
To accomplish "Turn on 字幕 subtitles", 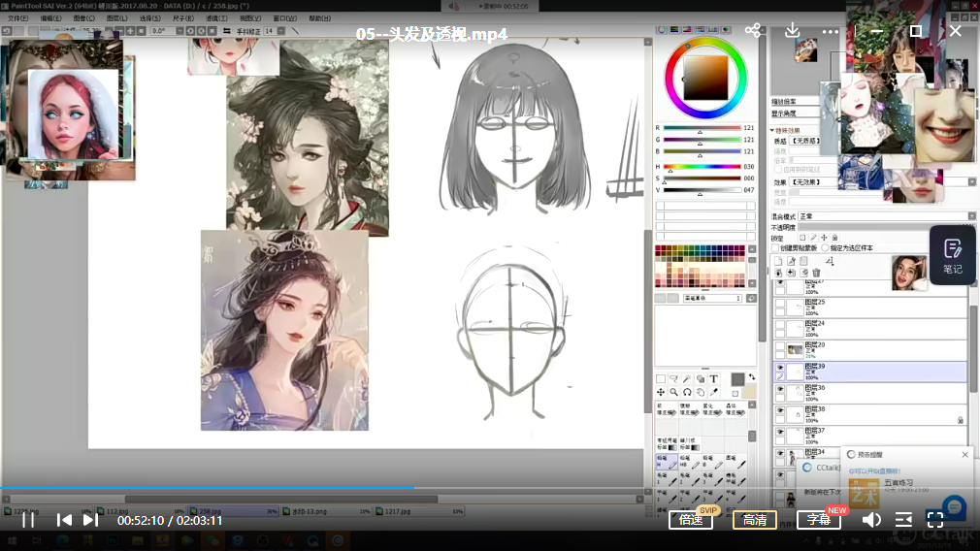I will (x=819, y=520).
